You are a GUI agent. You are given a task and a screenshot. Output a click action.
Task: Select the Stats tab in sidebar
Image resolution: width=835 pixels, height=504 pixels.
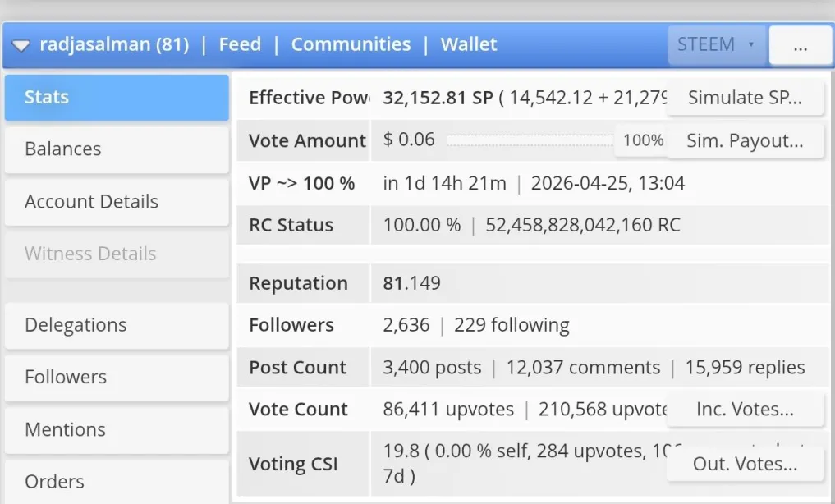[x=117, y=98]
